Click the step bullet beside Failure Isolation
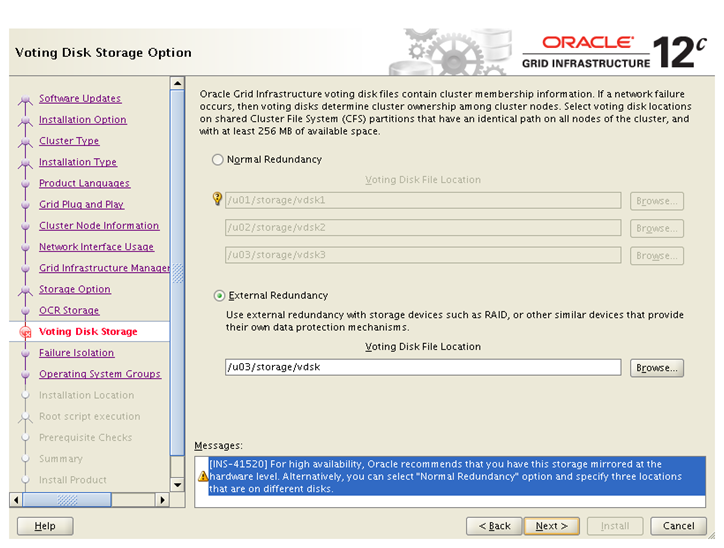The image size is (724, 548). coord(25,354)
